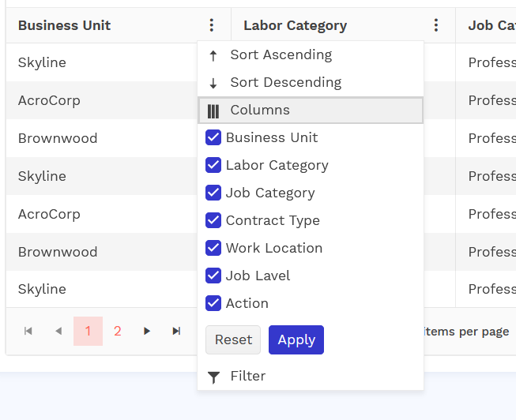Uncheck the Business Unit column checkbox

pos(213,137)
